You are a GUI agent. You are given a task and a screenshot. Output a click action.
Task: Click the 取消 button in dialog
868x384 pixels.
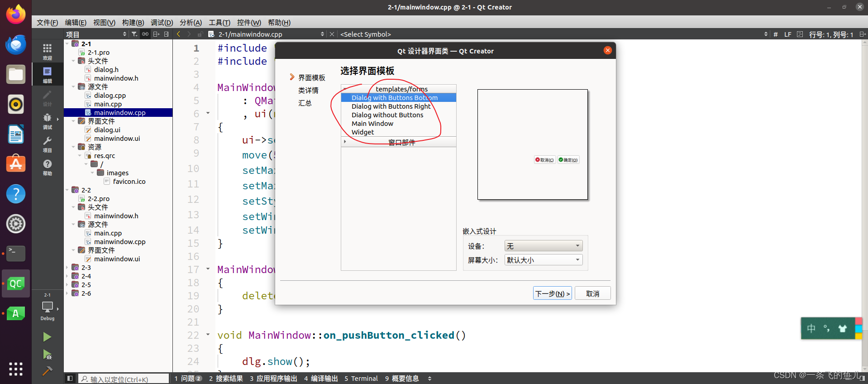592,293
